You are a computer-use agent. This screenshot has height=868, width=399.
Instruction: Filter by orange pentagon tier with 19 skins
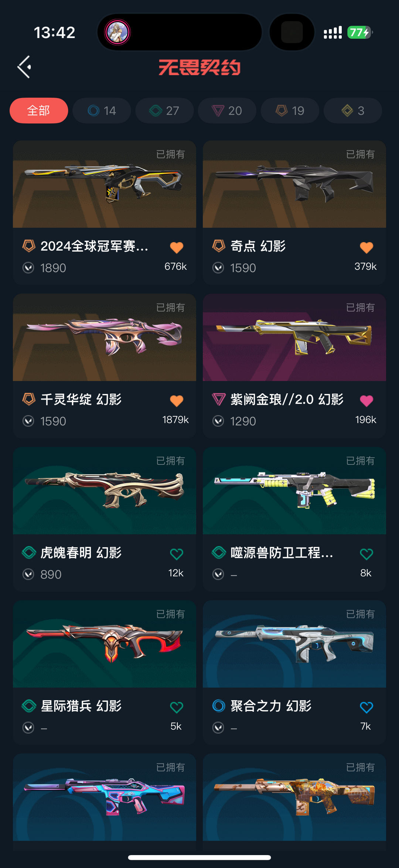[290, 111]
